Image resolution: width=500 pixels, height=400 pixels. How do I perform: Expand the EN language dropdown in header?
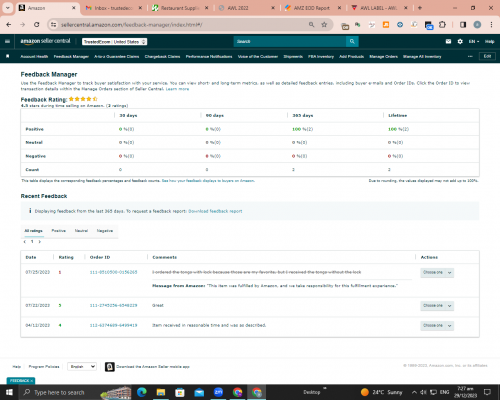(474, 41)
